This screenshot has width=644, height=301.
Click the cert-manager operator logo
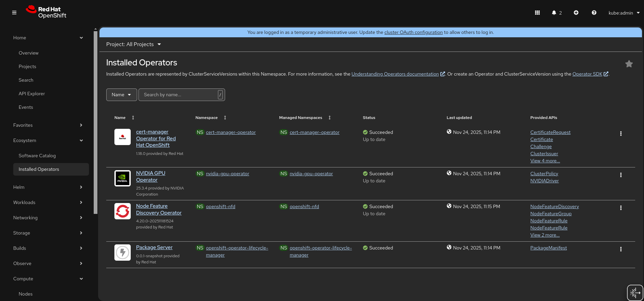click(123, 137)
